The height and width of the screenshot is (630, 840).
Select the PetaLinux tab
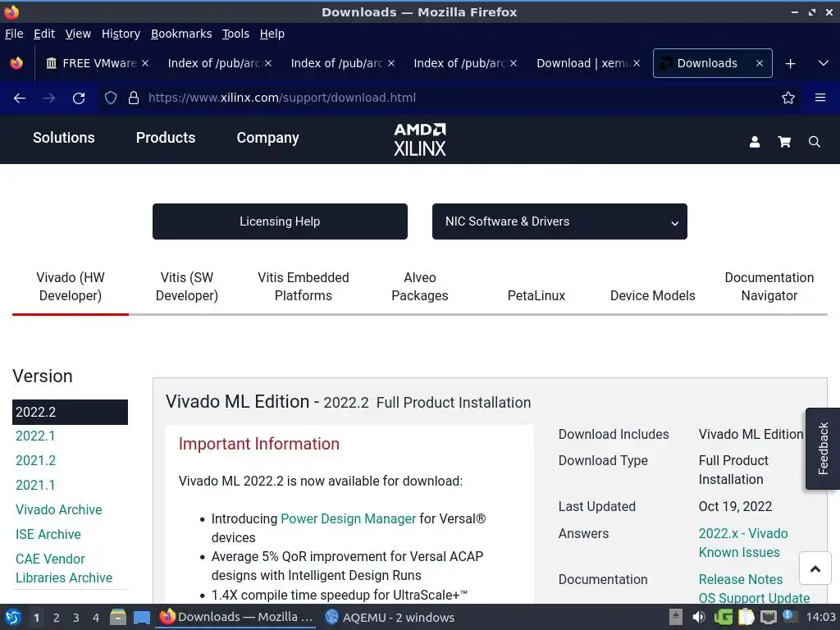[536, 295]
